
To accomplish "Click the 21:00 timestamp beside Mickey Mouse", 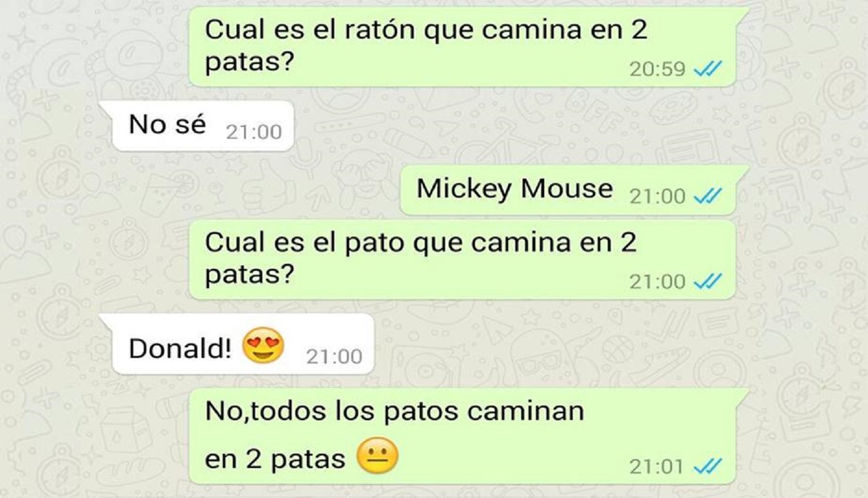I will 657,197.
